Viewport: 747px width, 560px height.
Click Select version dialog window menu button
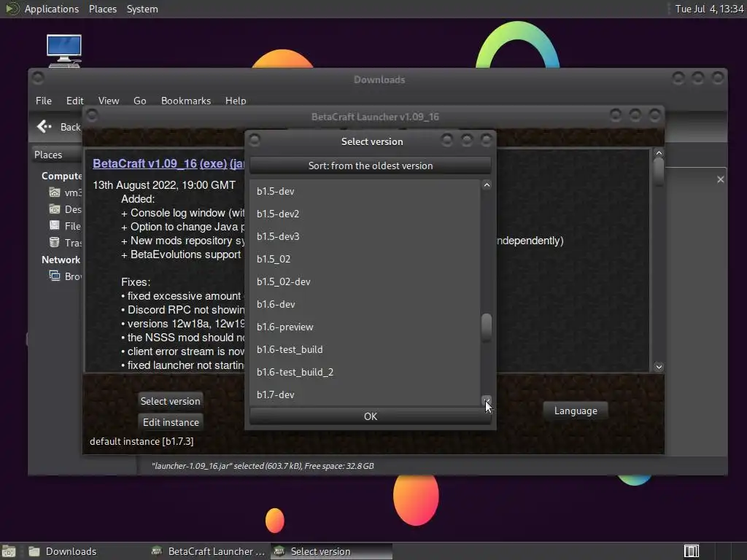255,140
